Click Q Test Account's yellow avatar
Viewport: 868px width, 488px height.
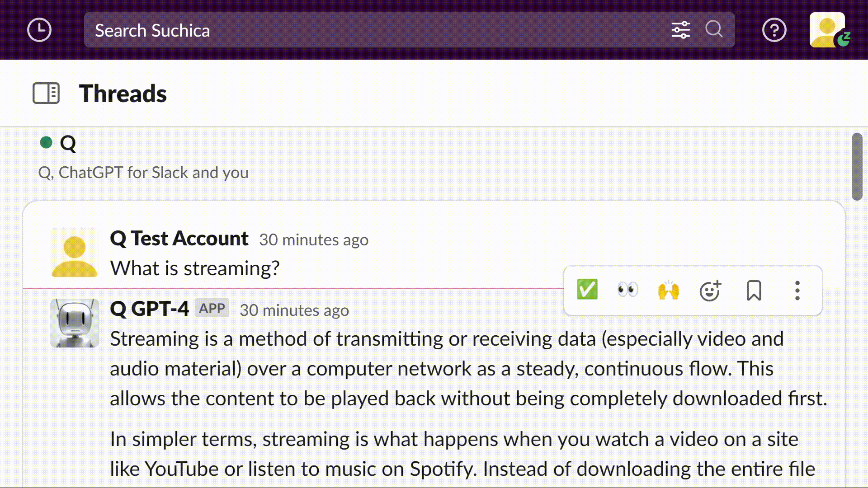75,253
